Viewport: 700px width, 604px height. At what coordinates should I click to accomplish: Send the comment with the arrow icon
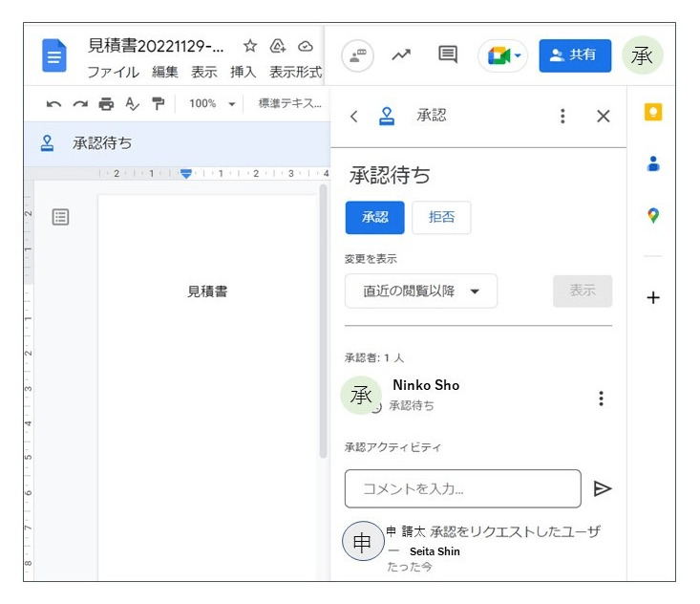pos(603,488)
